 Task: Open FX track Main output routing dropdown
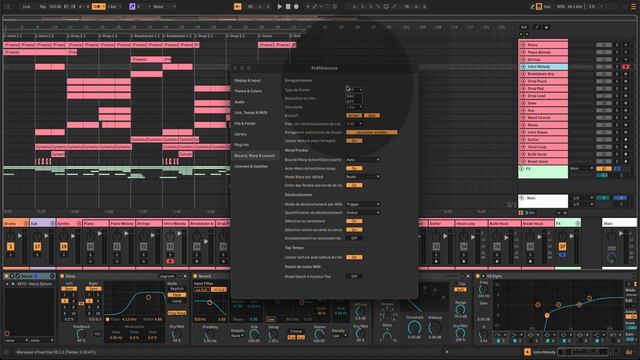(581, 169)
